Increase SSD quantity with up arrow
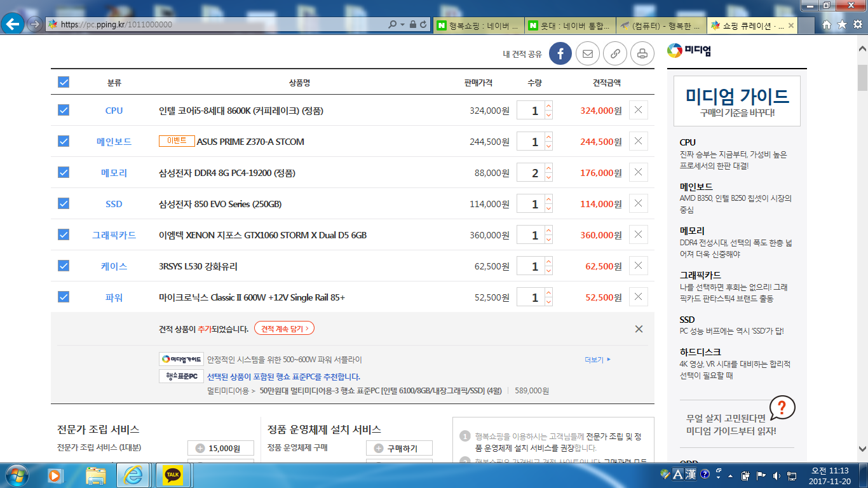 549,199
